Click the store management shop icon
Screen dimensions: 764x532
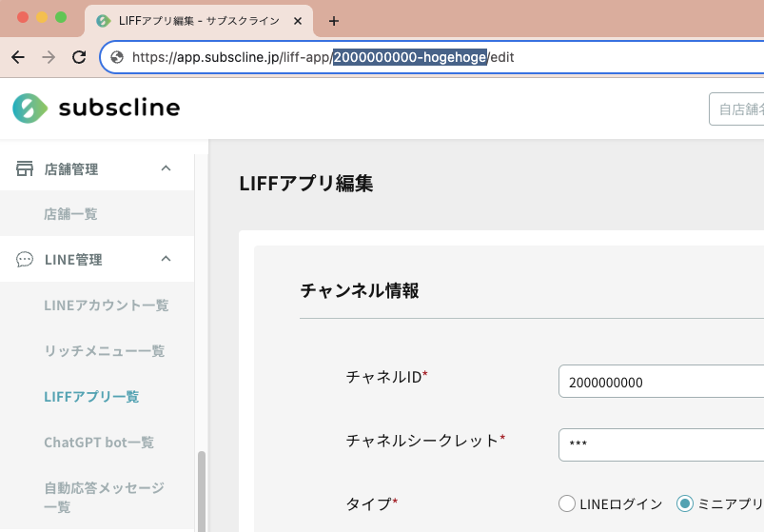[25, 169]
